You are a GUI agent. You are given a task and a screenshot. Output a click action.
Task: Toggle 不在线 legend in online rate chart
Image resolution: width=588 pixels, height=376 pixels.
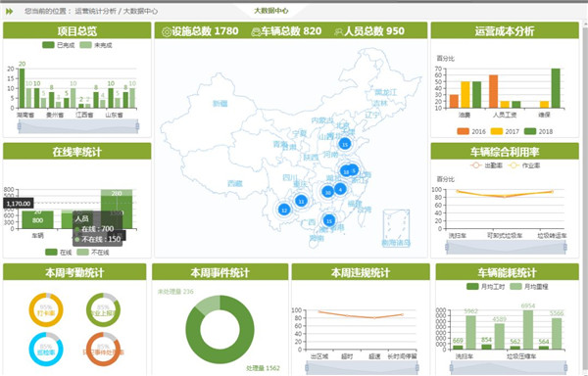click(x=93, y=253)
